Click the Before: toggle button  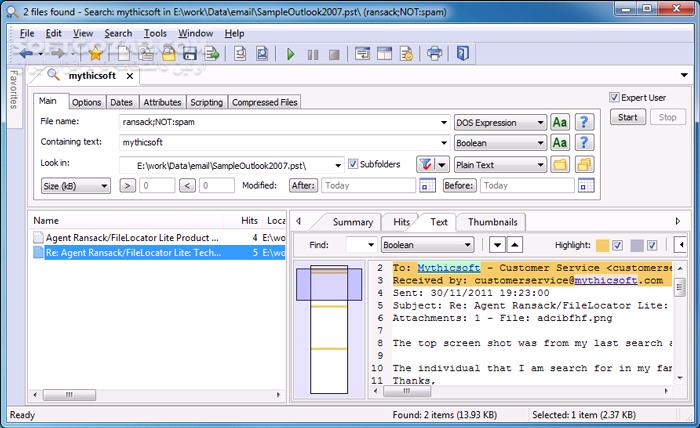tap(459, 185)
